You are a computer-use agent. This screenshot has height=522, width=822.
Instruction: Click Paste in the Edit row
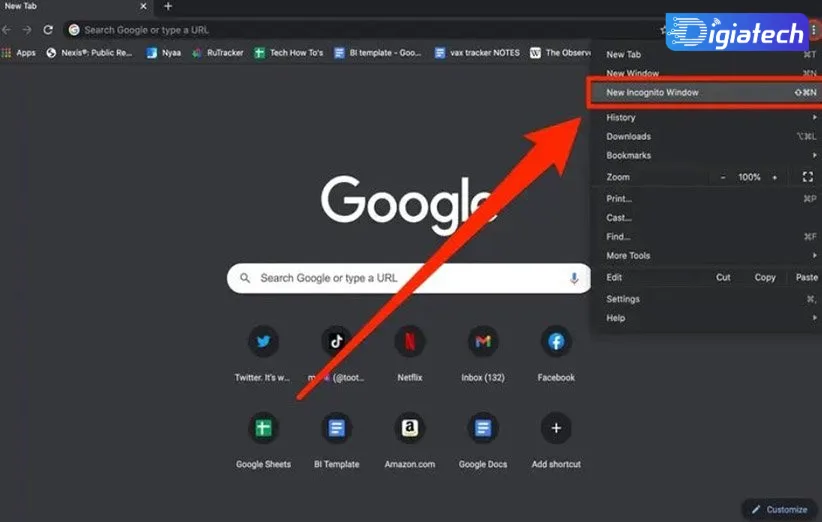coord(806,277)
